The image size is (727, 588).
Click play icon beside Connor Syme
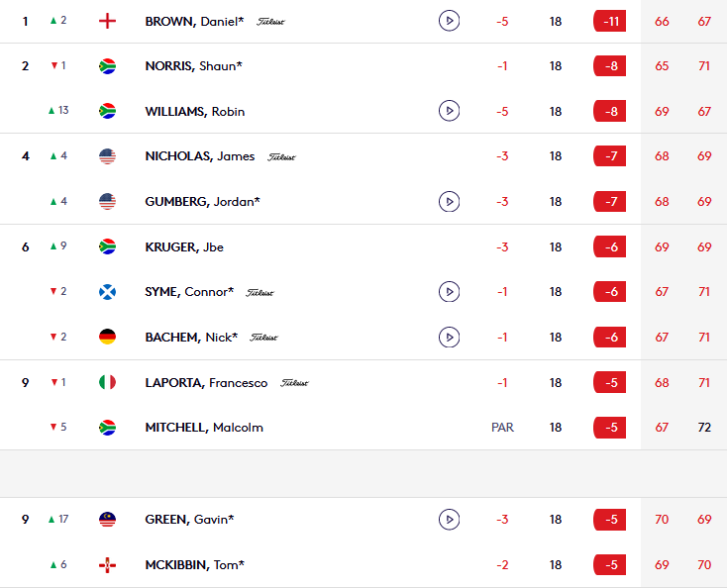tap(449, 291)
